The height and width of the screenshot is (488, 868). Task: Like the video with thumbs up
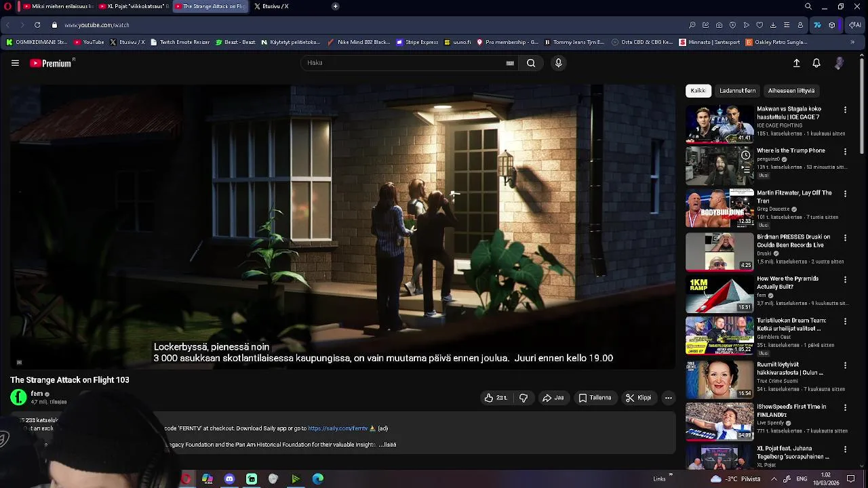[x=496, y=398]
